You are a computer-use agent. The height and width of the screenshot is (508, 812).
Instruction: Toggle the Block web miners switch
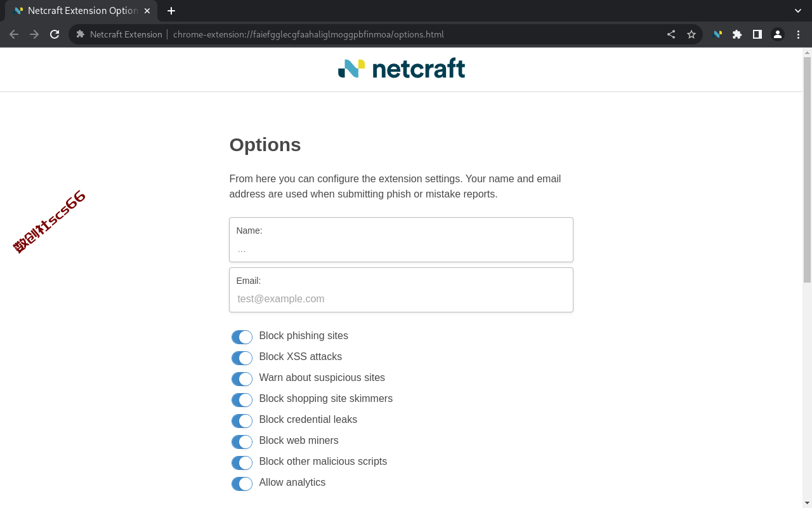click(242, 441)
